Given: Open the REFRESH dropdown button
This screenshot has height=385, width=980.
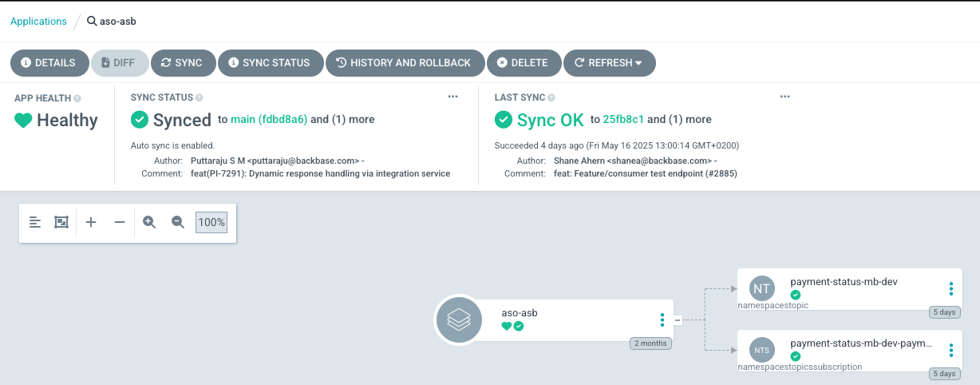Looking at the screenshot, I should point(610,62).
